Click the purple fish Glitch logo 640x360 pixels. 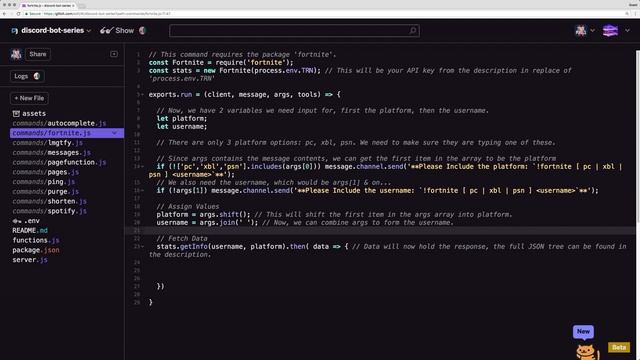[610, 31]
